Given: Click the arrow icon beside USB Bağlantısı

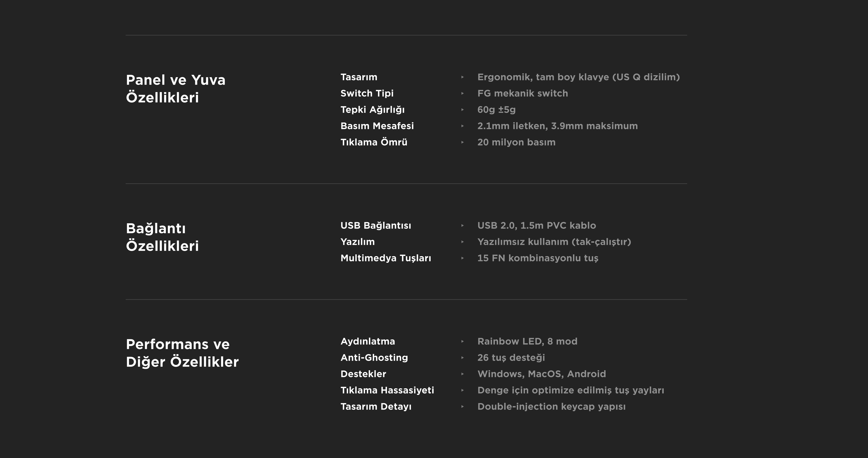Looking at the screenshot, I should click(462, 226).
